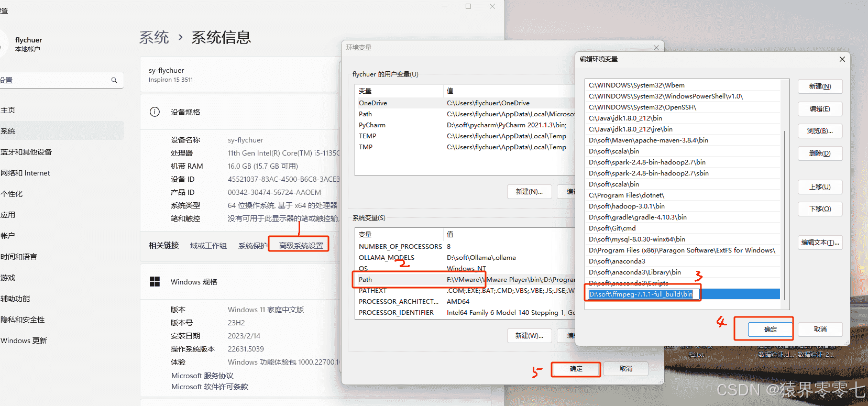This screenshot has height=406, width=868.
Task: Select the PATHEXT system variable row
Action: tap(465, 291)
